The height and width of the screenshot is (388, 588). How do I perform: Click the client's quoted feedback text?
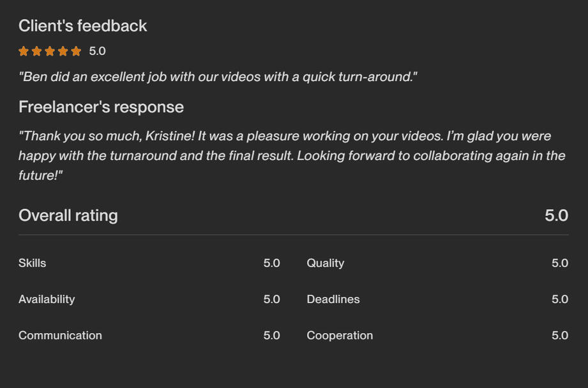pyautogui.click(x=218, y=77)
